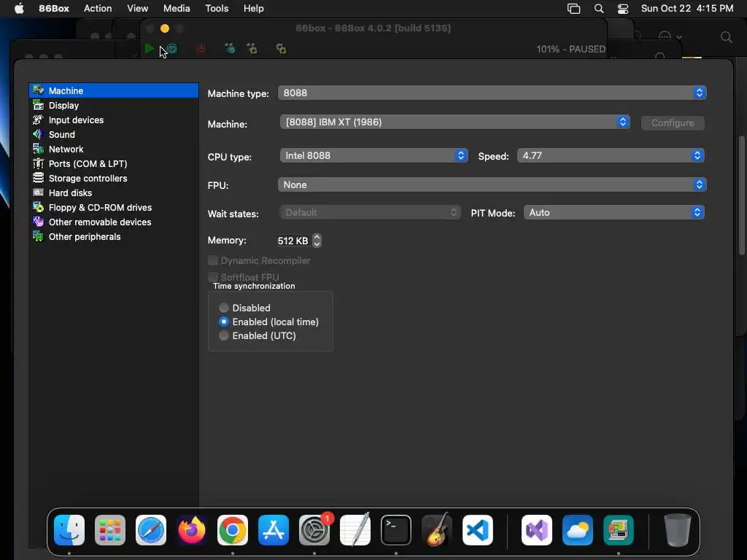Viewport: 747px width, 560px height.
Task: Open Finder from the Dock
Action: [69, 530]
